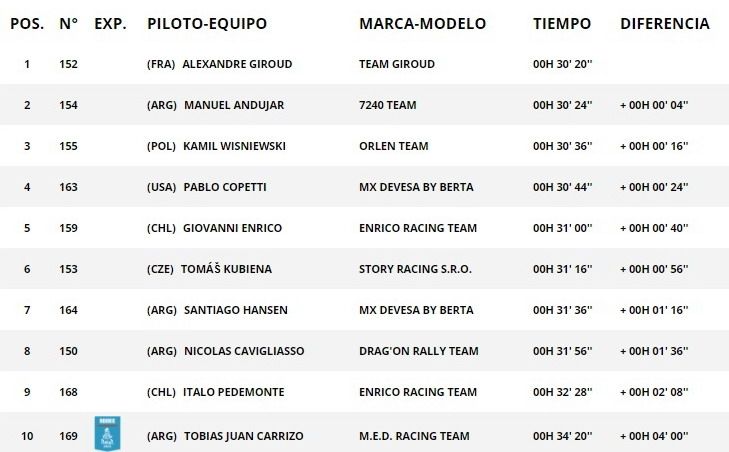Screen dimensions: 729x452
Task: Click Tobias Juan Carrizo's name
Action: tap(243, 436)
